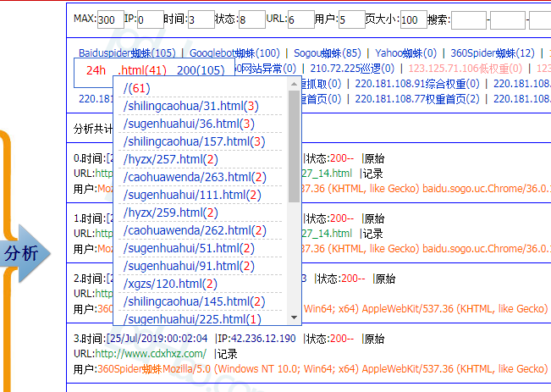Choose /hyzx/257.html(2) list entry
Viewport: 551px width, 392px height.
170,159
